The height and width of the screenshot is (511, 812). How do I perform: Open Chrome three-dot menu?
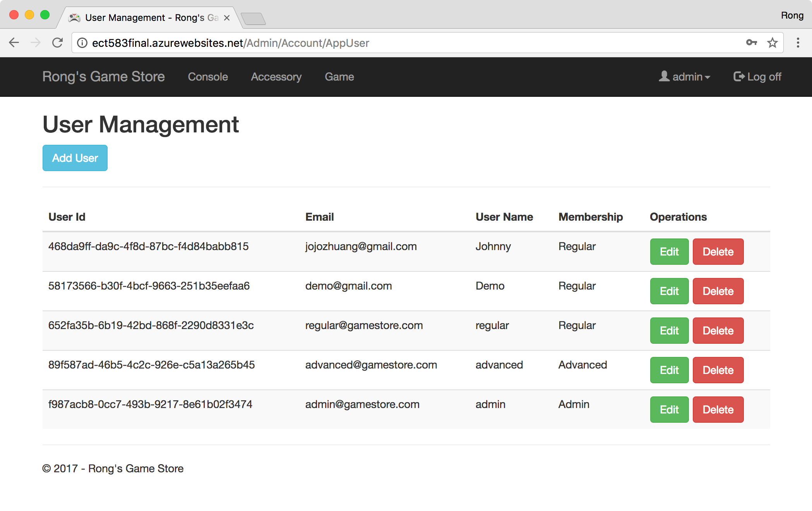click(798, 43)
